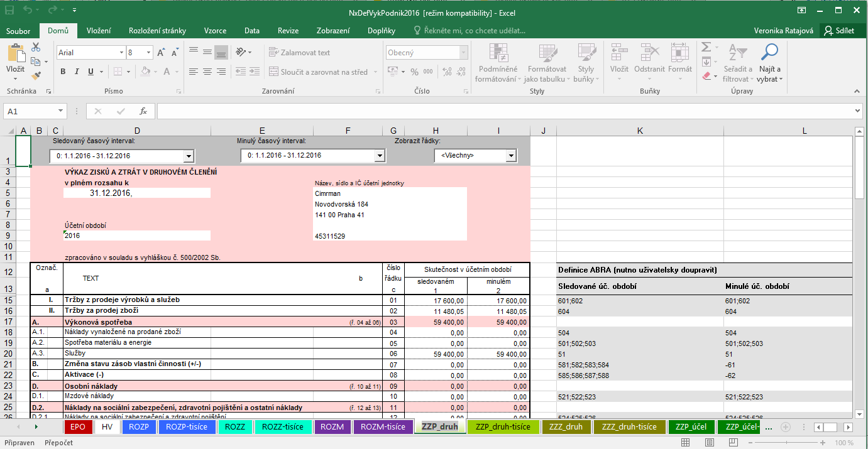
Task: Open the Sledovaný časový interval dropdown
Action: (189, 156)
